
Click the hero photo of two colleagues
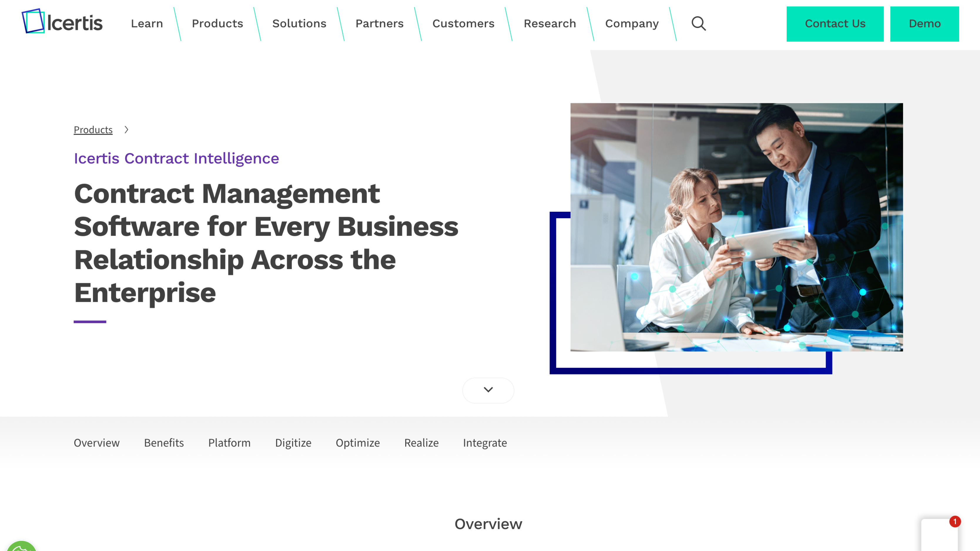(736, 227)
